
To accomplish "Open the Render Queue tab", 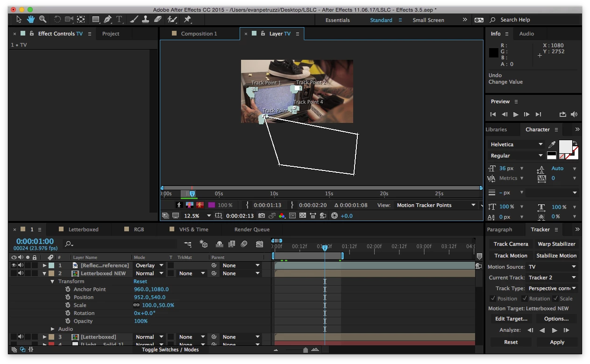I will coord(252,229).
